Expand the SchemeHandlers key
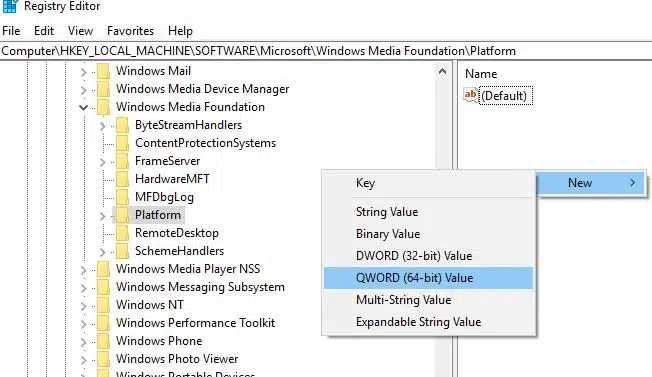Image resolution: width=652 pixels, height=377 pixels. pyautogui.click(x=103, y=251)
